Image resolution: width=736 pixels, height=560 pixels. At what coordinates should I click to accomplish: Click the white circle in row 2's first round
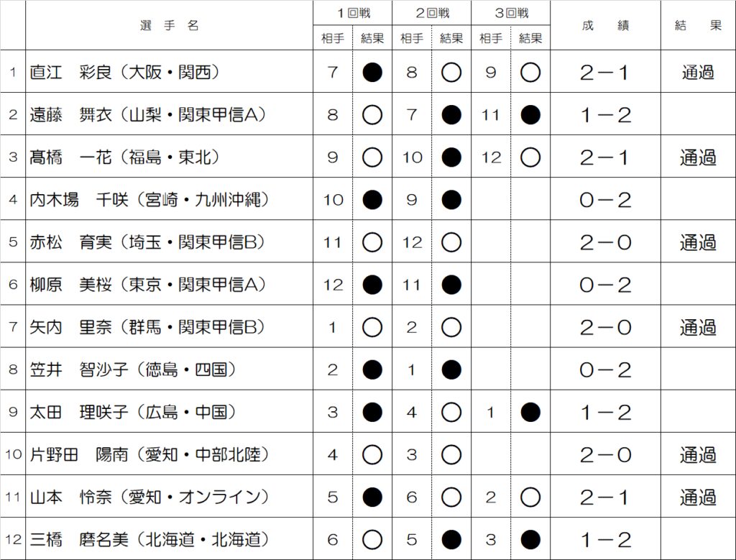coord(372,114)
